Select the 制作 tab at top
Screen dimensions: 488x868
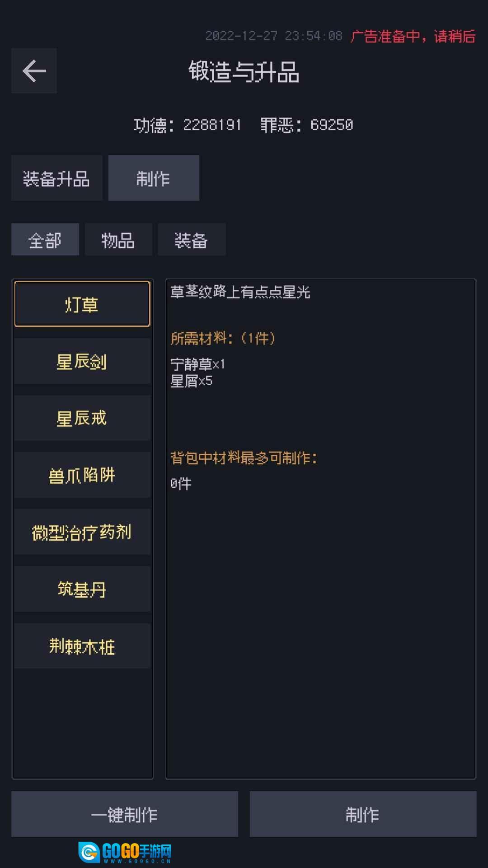click(x=154, y=178)
